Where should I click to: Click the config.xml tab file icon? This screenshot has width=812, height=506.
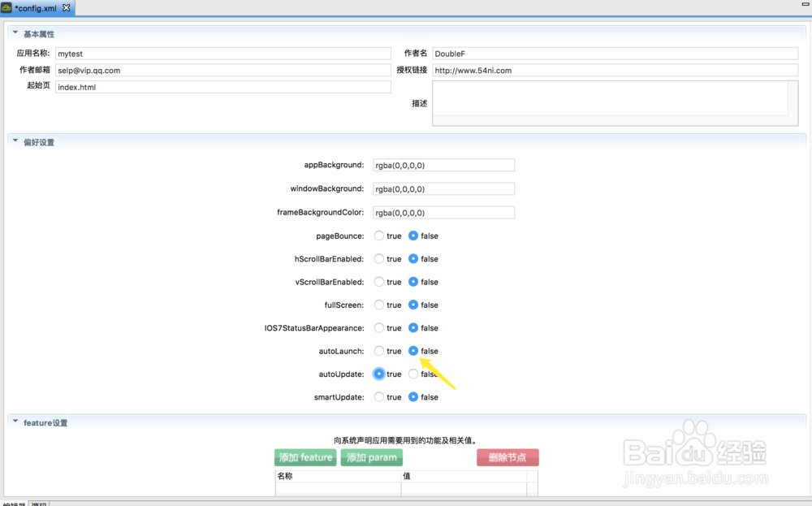[x=6, y=8]
